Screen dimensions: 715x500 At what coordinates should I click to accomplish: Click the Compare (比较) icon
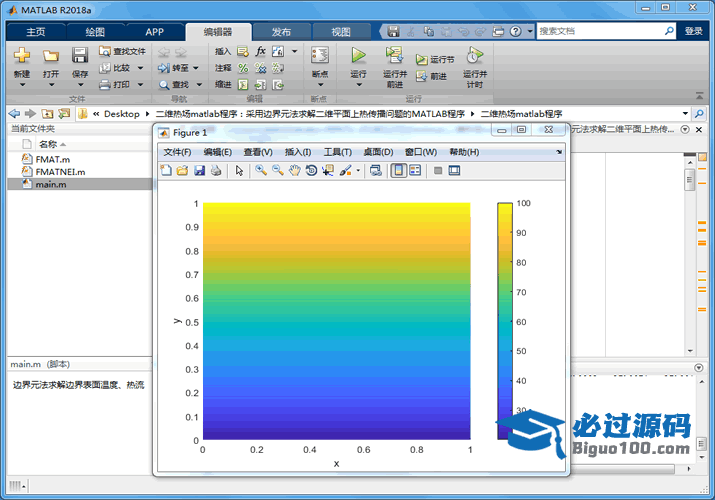(x=105, y=68)
